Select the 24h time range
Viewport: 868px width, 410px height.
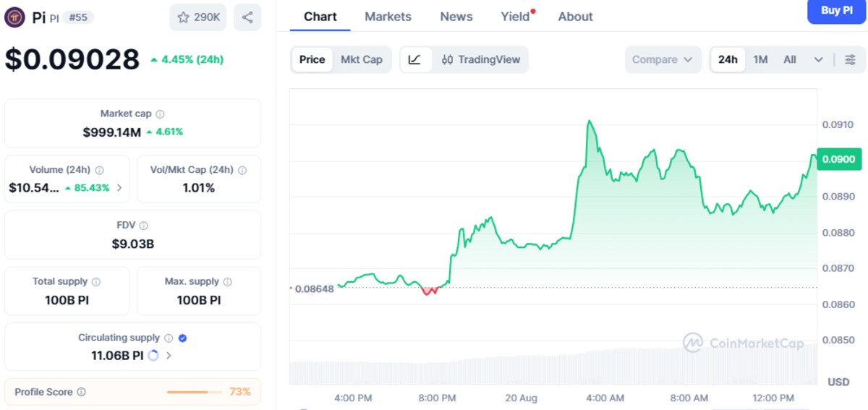click(x=728, y=60)
